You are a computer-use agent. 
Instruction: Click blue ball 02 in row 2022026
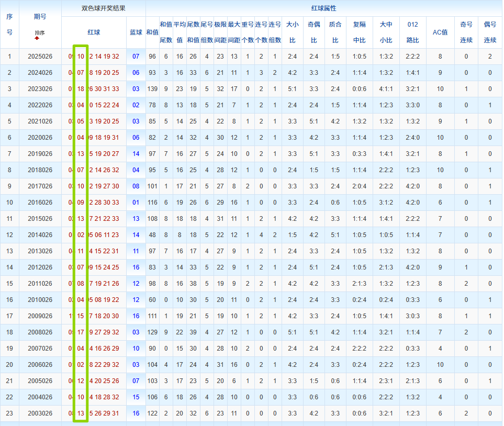tap(136, 105)
